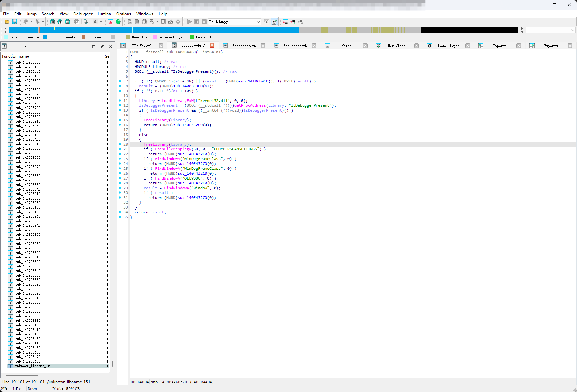Start the process with the play icon

pos(189,22)
